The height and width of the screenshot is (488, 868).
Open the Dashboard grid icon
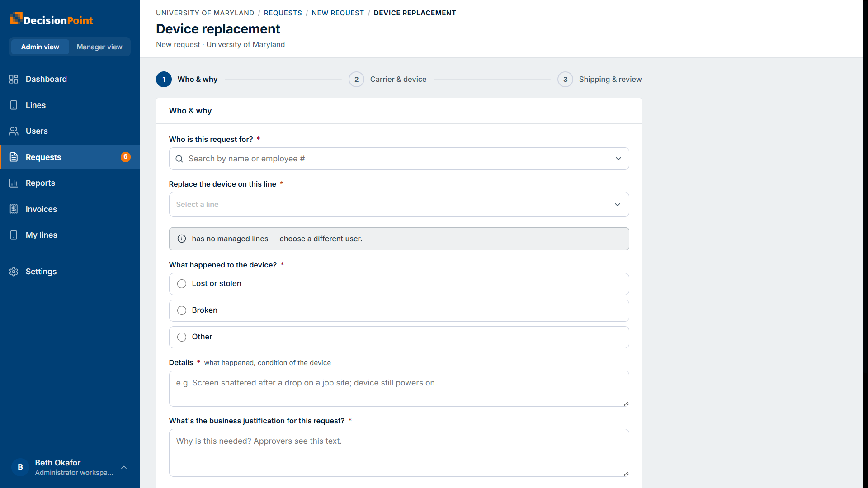[14, 79]
